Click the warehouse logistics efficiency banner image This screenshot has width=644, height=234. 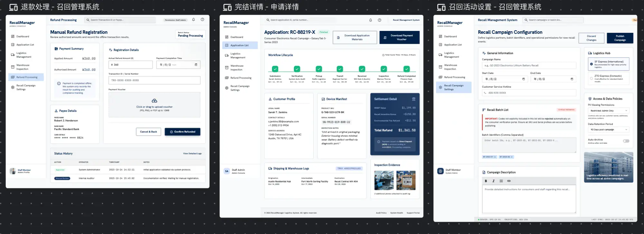609,167
